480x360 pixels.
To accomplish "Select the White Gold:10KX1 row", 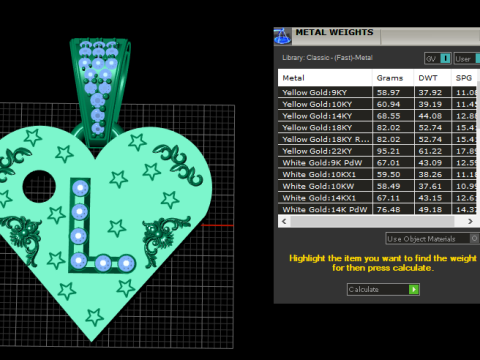I will [x=377, y=174].
